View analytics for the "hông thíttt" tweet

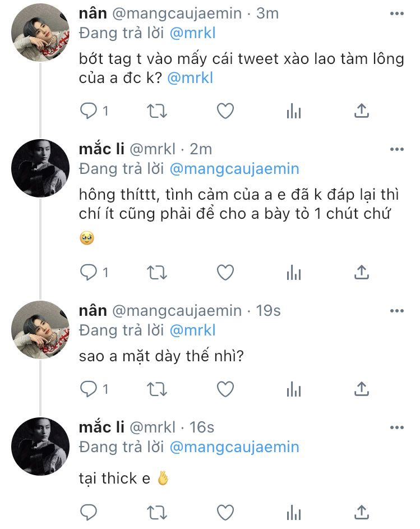coord(293,273)
